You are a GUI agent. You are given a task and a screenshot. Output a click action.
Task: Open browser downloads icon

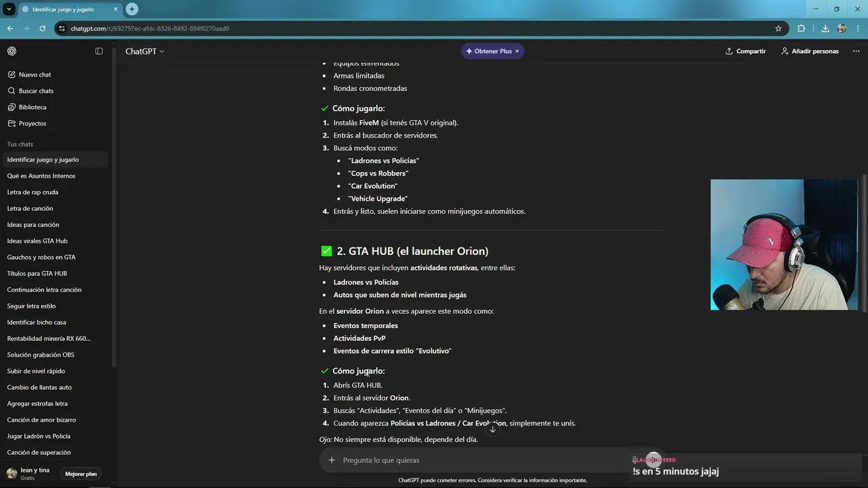[x=825, y=28]
